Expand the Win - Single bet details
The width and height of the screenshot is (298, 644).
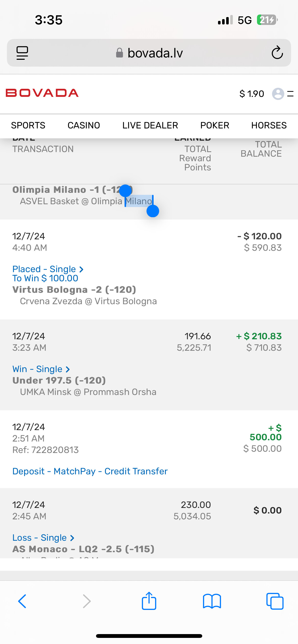[41, 369]
